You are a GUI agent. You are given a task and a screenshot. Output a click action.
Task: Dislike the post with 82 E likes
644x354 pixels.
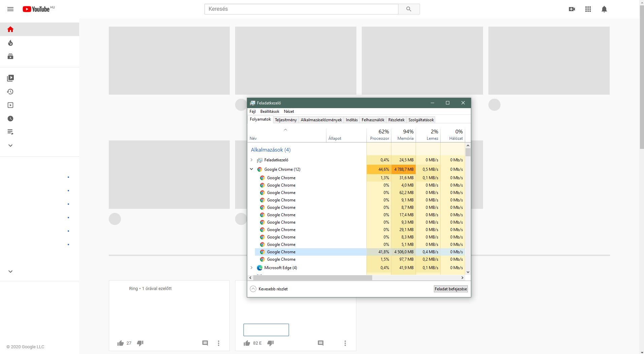(270, 343)
